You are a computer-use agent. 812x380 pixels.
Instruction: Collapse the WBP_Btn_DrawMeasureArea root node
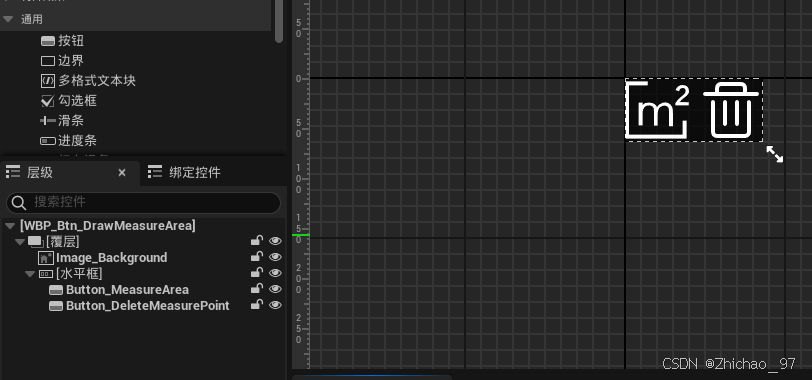click(x=10, y=226)
